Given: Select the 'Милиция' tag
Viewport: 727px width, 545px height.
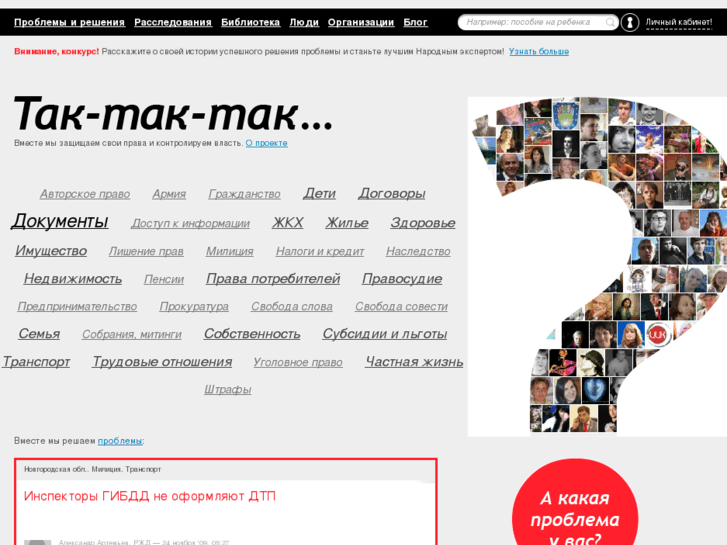Looking at the screenshot, I should click(230, 251).
